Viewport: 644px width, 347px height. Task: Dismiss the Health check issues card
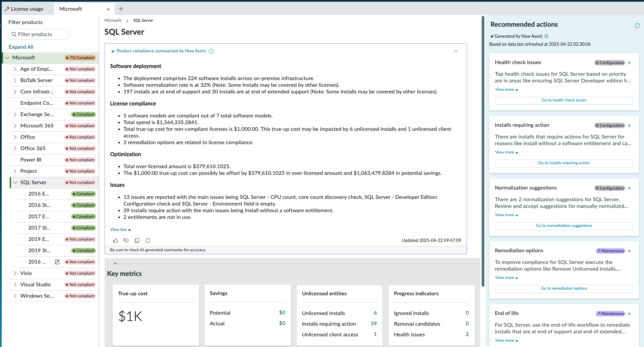[629, 63]
